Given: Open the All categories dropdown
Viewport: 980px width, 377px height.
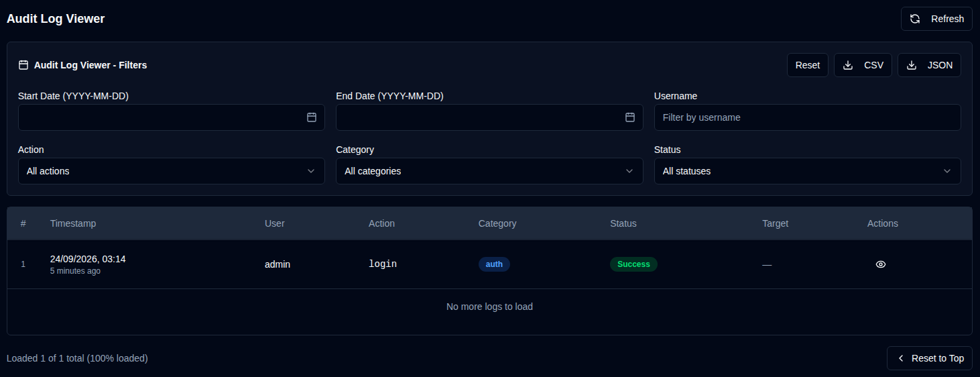Looking at the screenshot, I should [489, 171].
